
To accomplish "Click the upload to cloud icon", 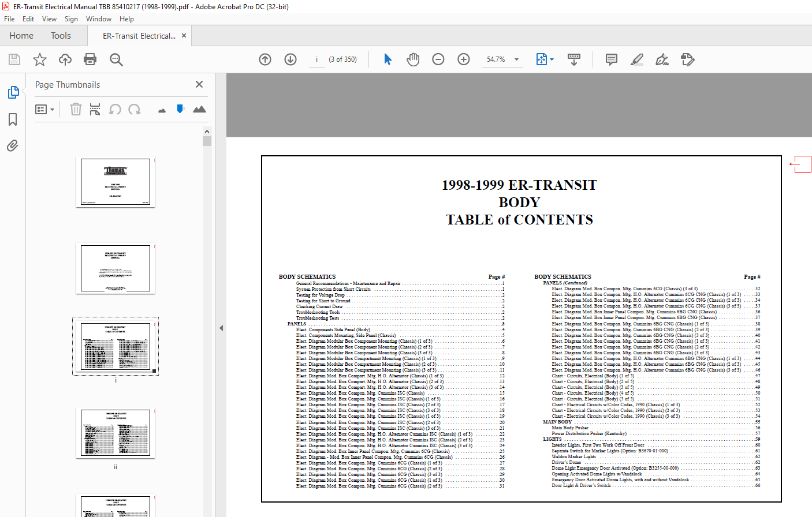I will (65, 59).
